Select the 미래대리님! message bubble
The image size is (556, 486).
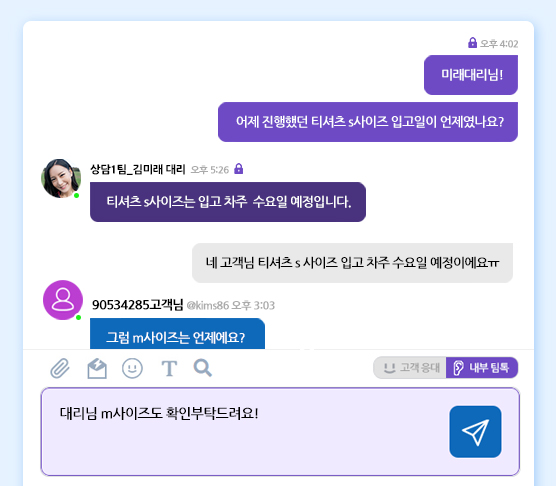point(471,75)
